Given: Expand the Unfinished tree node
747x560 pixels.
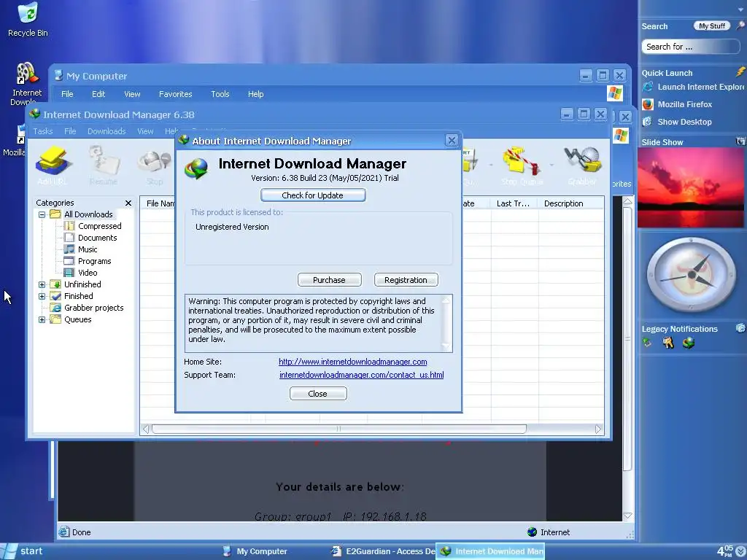Looking at the screenshot, I should pyautogui.click(x=42, y=285).
